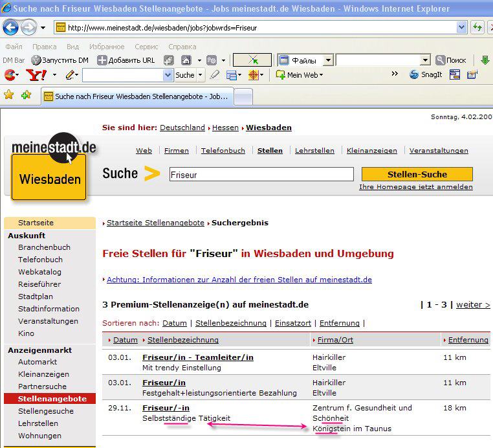This screenshot has width=493, height=448.
Task: Click the DM Bar search text field
Action: [x=378, y=60]
